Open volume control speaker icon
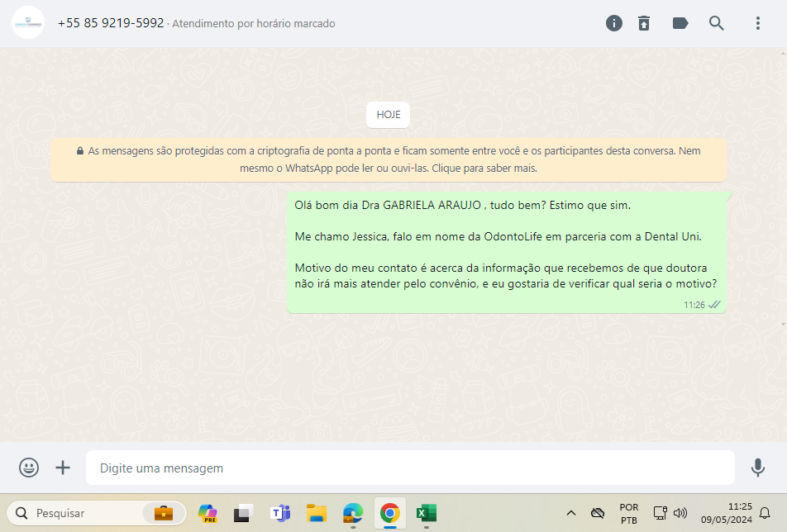The width and height of the screenshot is (787, 532). 680,513
